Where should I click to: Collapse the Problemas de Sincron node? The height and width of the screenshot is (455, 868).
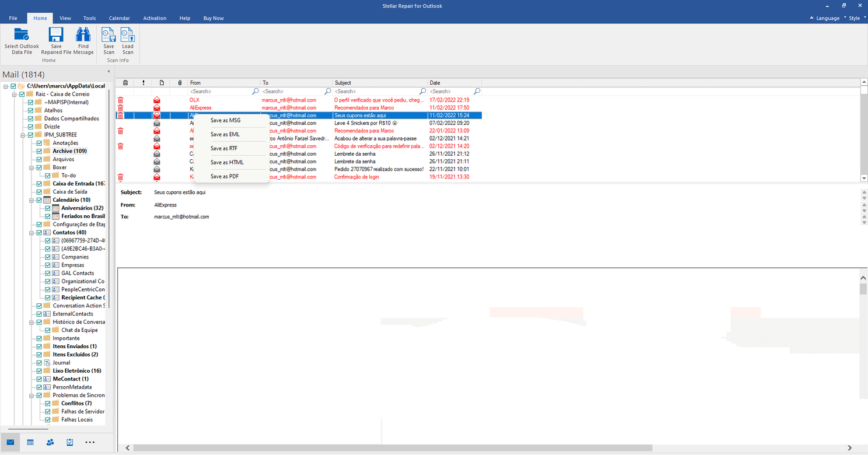pos(32,395)
